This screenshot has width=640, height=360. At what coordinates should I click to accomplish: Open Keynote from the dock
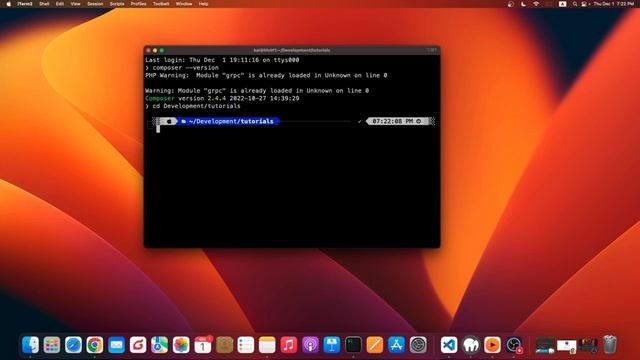[x=332, y=345]
